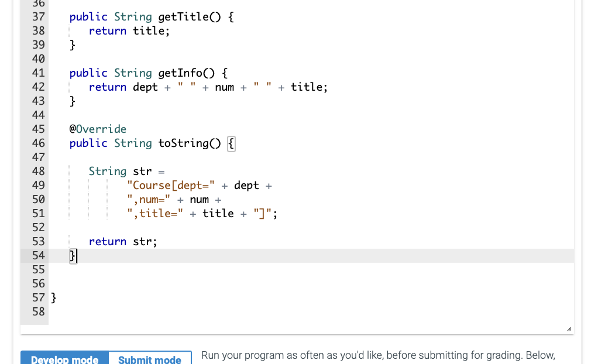Click the editor resize handle
Image resolution: width=598 pixels, height=364 pixels.
coord(567,329)
